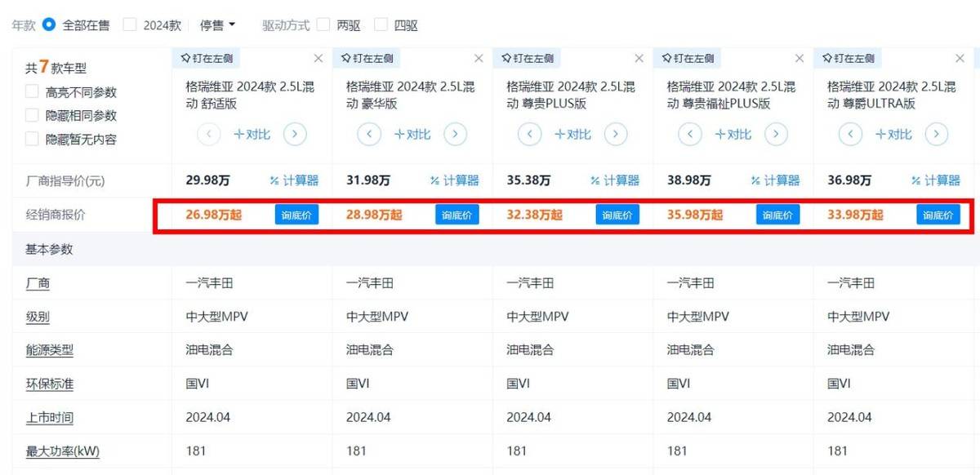Add 尊贵福祉PLUS版 to comparison with +对比
Image resolution: width=980 pixels, height=475 pixels.
(x=733, y=134)
